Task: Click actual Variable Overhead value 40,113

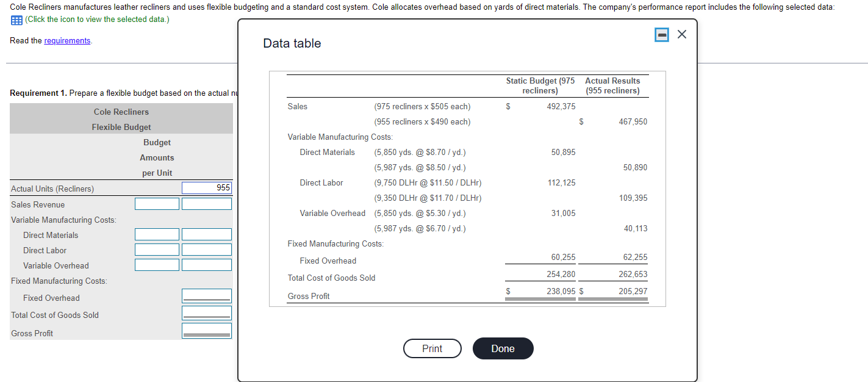Action: [635, 228]
